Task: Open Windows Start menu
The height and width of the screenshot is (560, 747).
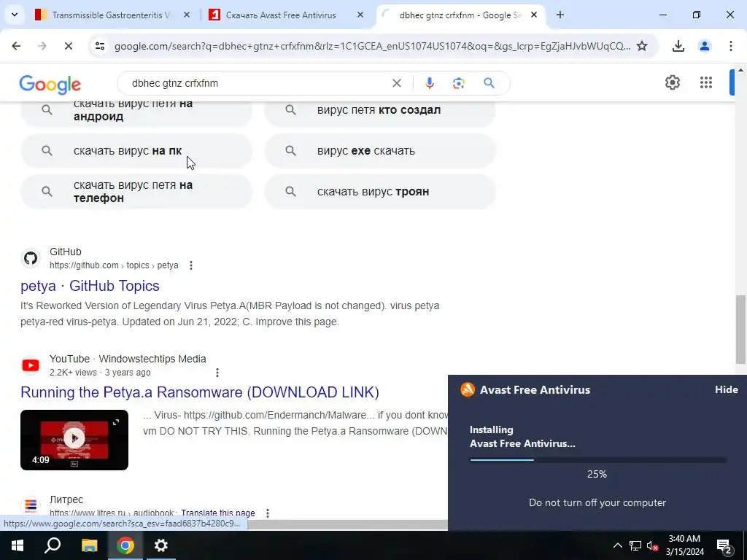Action: click(18, 545)
